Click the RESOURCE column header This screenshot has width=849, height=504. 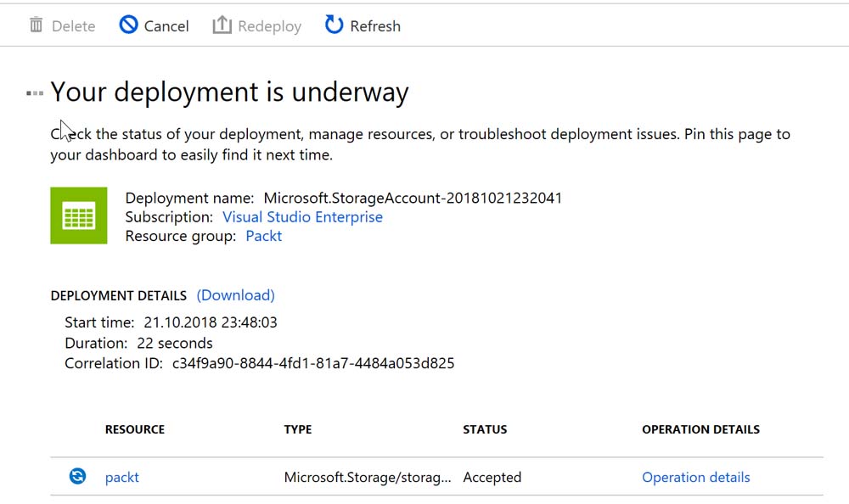[x=135, y=429]
